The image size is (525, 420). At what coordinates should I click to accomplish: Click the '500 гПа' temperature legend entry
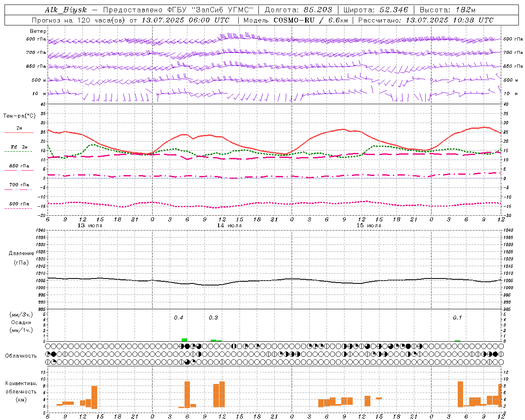pos(19,204)
